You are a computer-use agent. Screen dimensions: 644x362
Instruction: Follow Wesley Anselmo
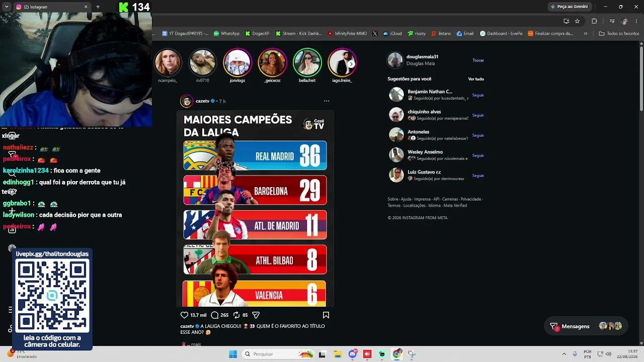tap(478, 155)
